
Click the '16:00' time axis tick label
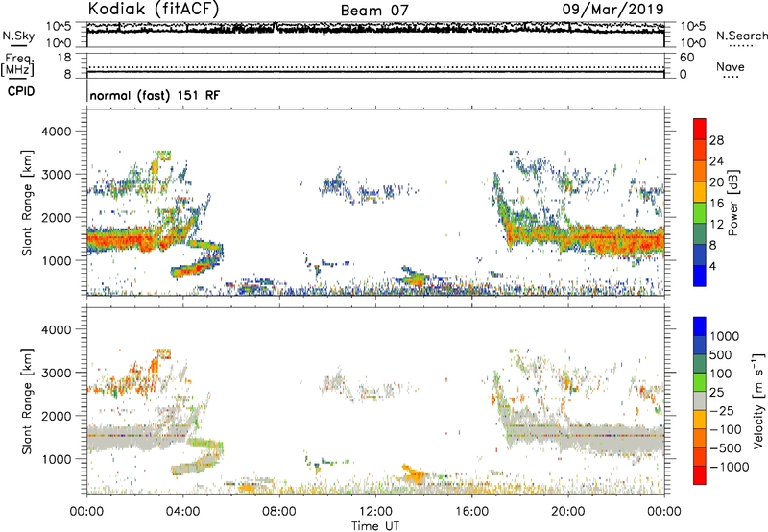click(471, 512)
